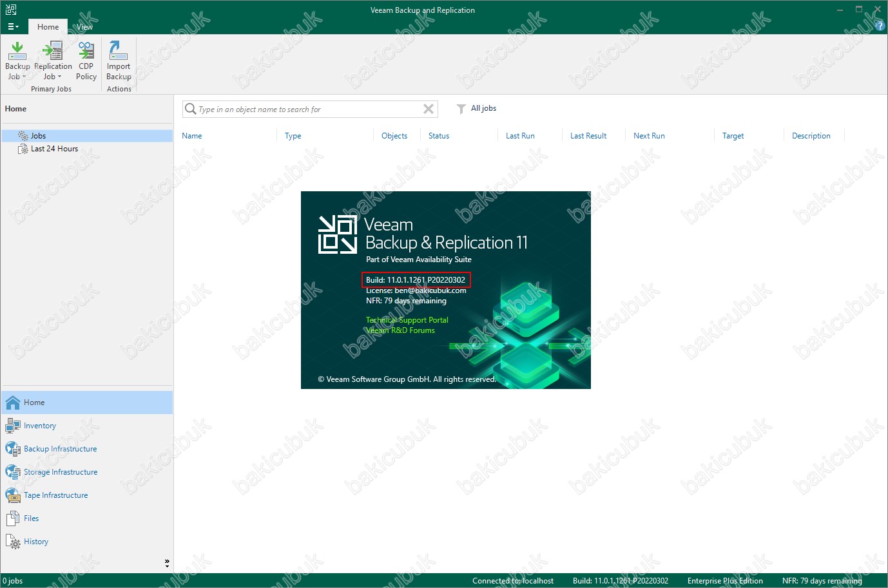
Task: Click the Import Backup ribbon icon
Action: pos(119,51)
